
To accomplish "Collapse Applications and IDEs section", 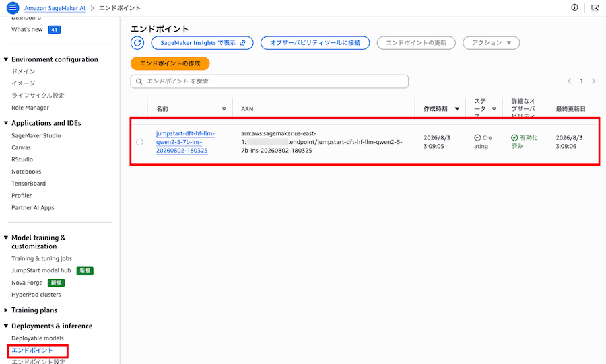I will 6,123.
